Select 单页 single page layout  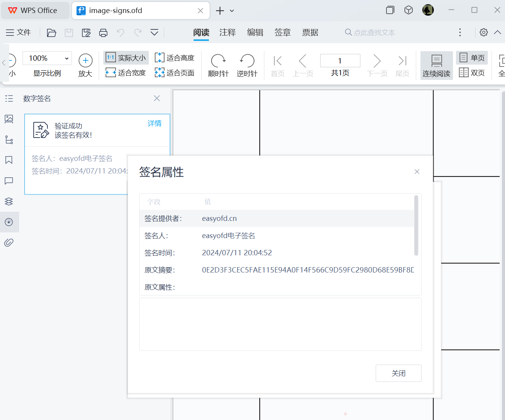(x=472, y=58)
